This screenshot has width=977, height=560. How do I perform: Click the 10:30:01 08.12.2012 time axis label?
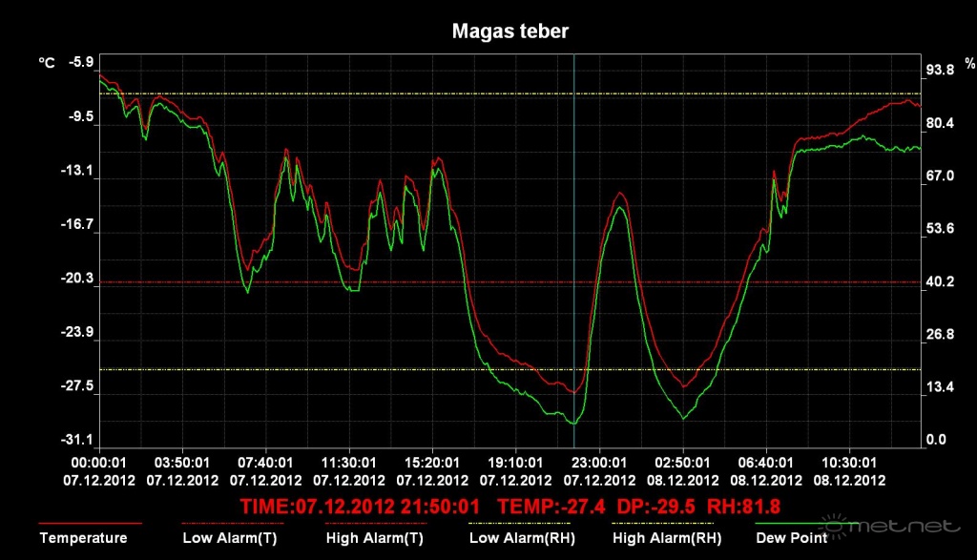click(x=849, y=470)
